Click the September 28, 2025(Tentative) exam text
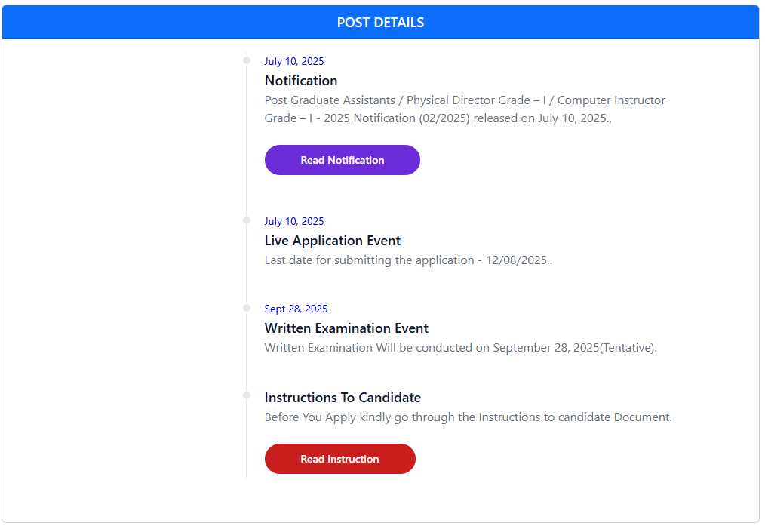This screenshot has height=532, width=765. point(460,348)
